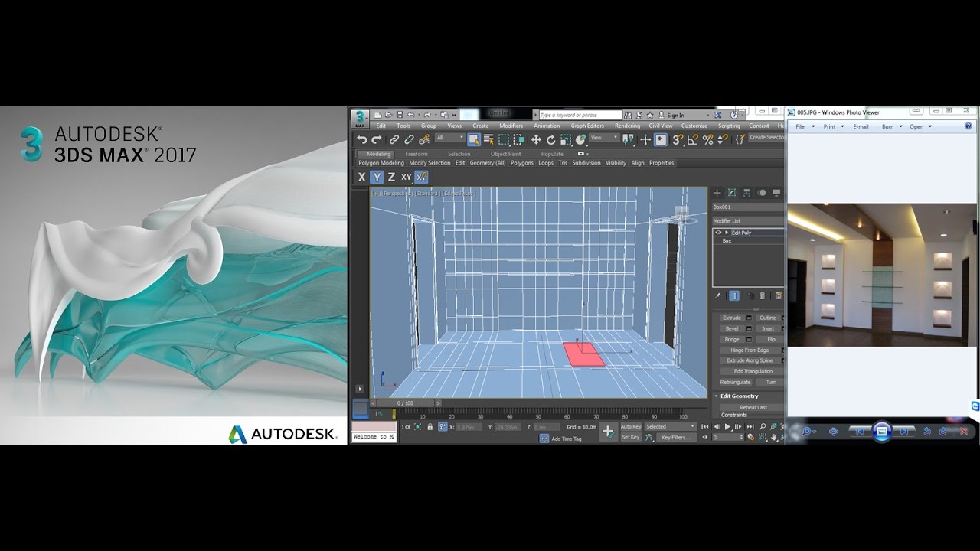Image resolution: width=980 pixels, height=551 pixels.
Task: Expand the Geometry (All) ribbon panel
Action: point(488,163)
